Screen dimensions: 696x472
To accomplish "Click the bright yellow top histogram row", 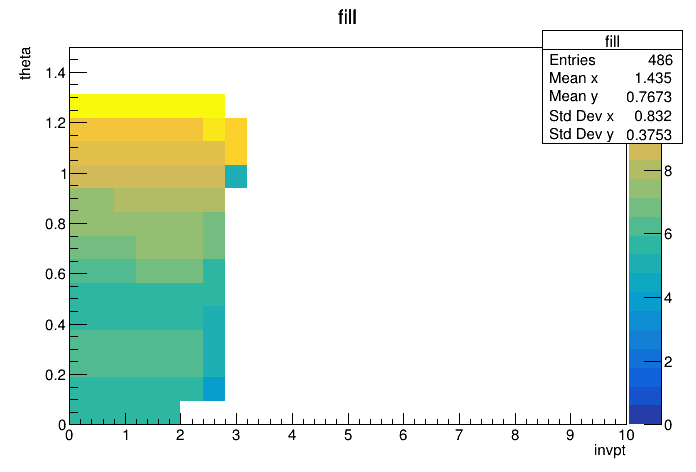I will coord(147,106).
